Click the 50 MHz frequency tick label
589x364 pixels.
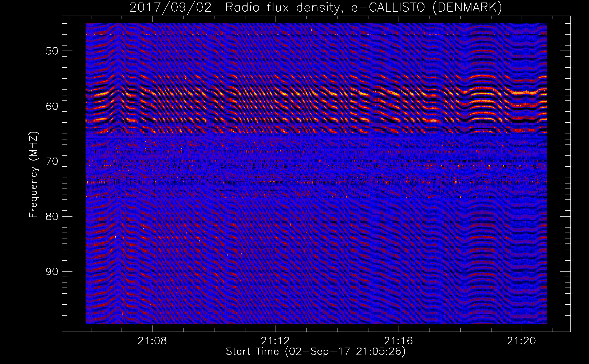click(x=52, y=51)
